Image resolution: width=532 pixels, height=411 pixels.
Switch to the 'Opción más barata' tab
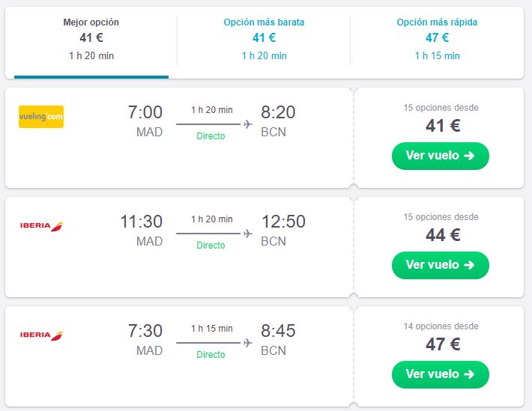tap(264, 39)
